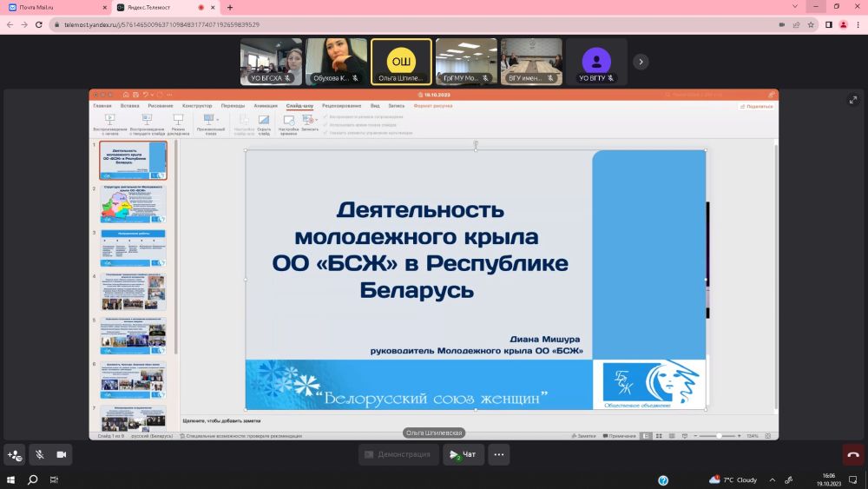Open the Конструктор ribbon tab
Screen dimensions: 868x489
click(x=197, y=106)
